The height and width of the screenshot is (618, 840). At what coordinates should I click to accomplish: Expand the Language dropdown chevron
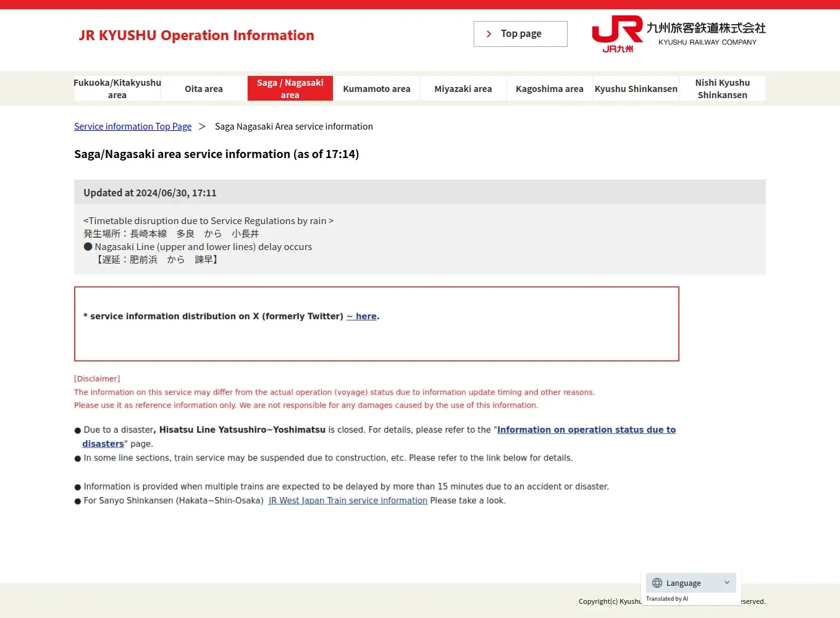click(x=727, y=583)
